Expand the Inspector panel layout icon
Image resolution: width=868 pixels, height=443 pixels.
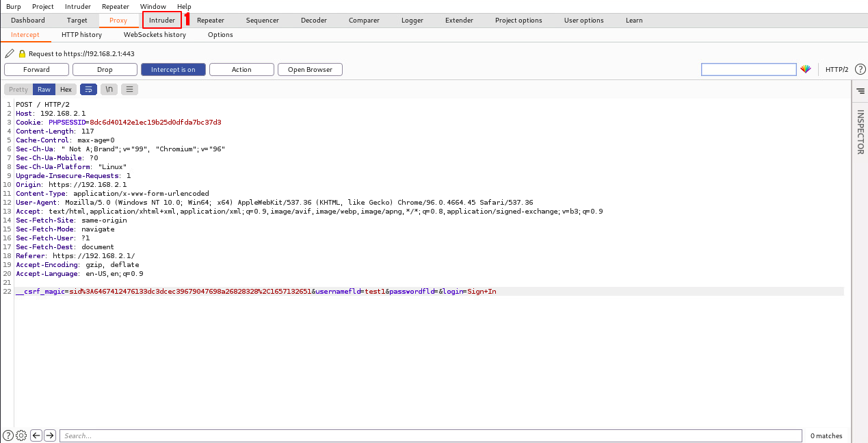[x=860, y=90]
